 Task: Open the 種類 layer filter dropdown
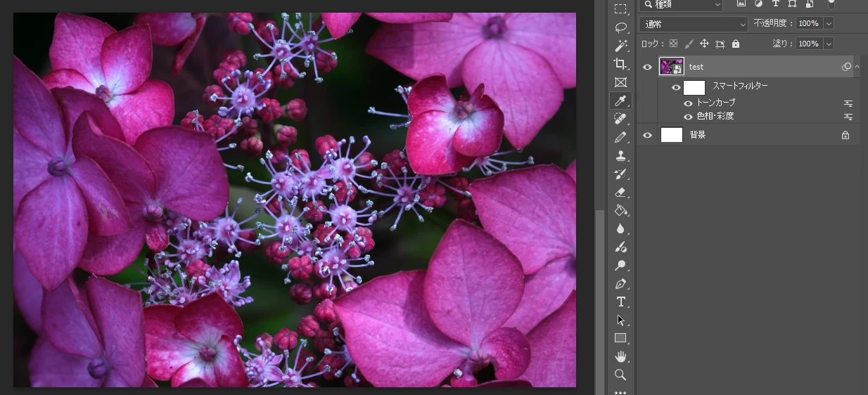click(x=682, y=4)
